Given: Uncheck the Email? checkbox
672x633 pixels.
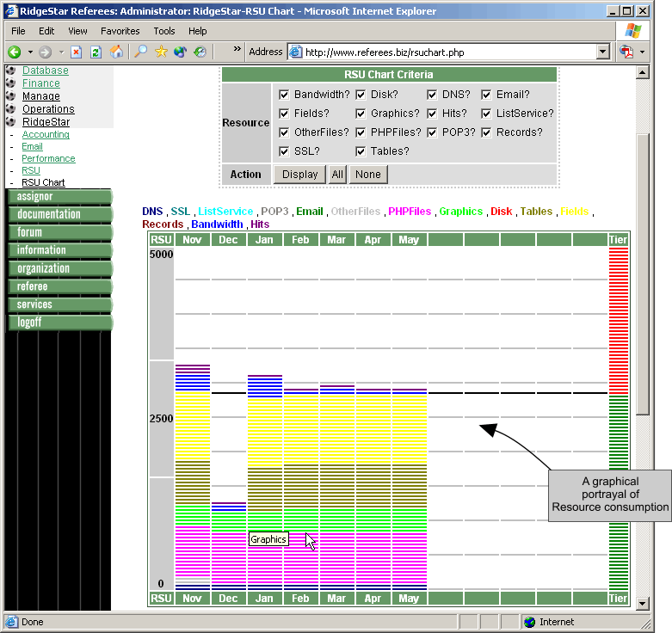Looking at the screenshot, I should pyautogui.click(x=486, y=95).
